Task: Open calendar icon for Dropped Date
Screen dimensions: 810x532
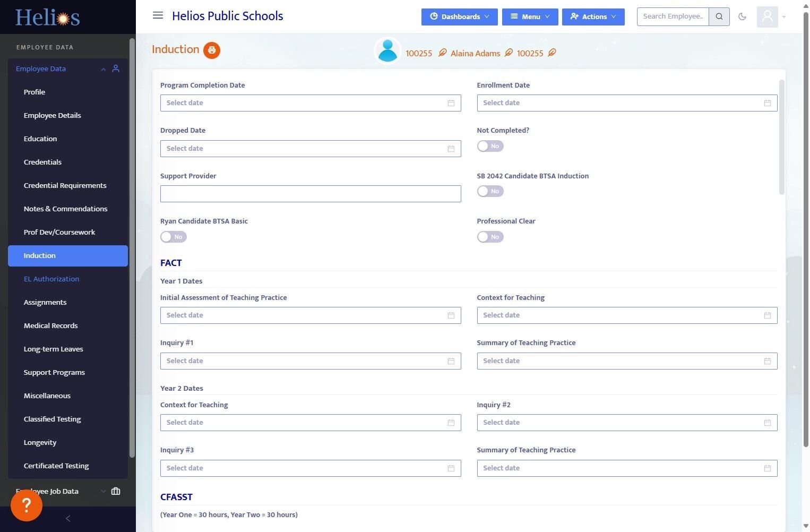Action: [451, 149]
